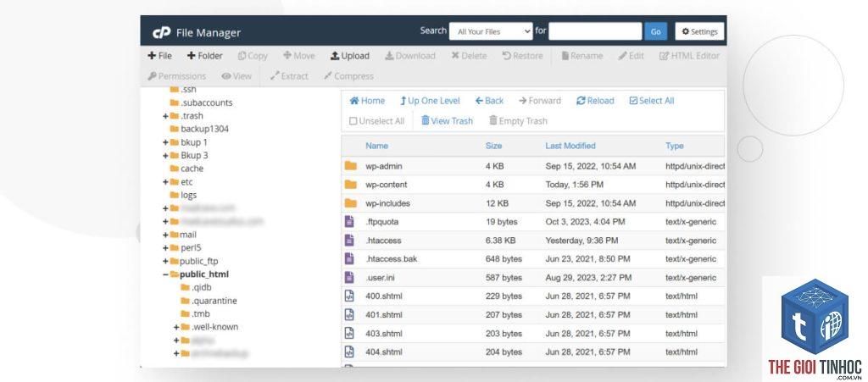868x382 pixels.
Task: Click the Download toolbar button
Action: point(410,56)
